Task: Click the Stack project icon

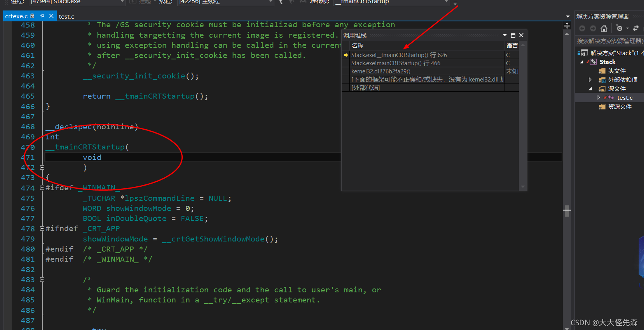Action: pos(593,62)
